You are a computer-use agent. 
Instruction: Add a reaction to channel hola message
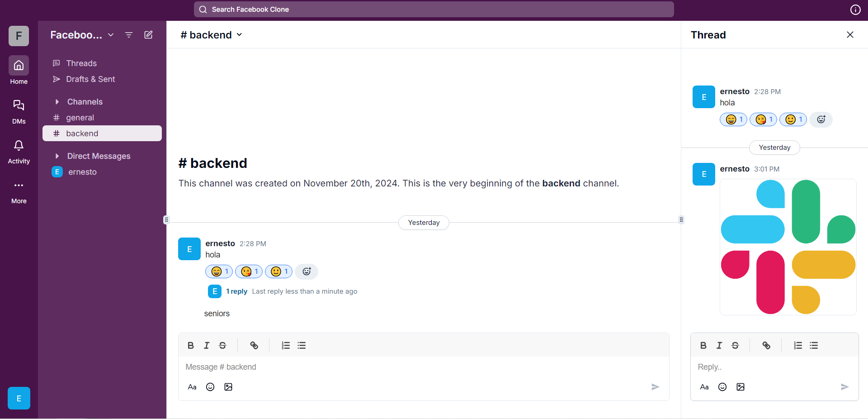[x=307, y=271]
